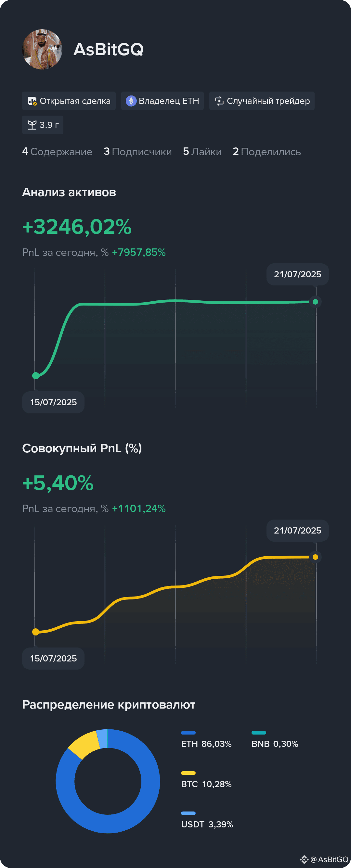This screenshot has width=351, height=868.
Task: Click the ETH blue legend swatch
Action: 188,733
